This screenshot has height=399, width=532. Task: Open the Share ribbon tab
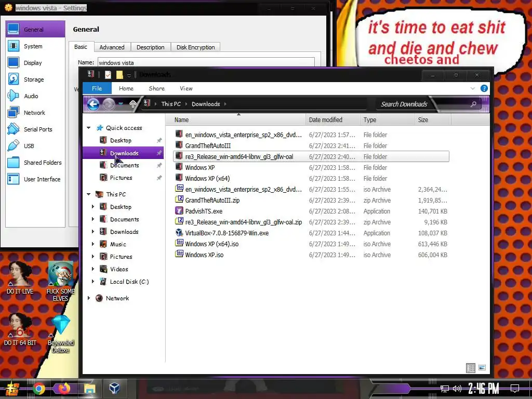coord(156,88)
